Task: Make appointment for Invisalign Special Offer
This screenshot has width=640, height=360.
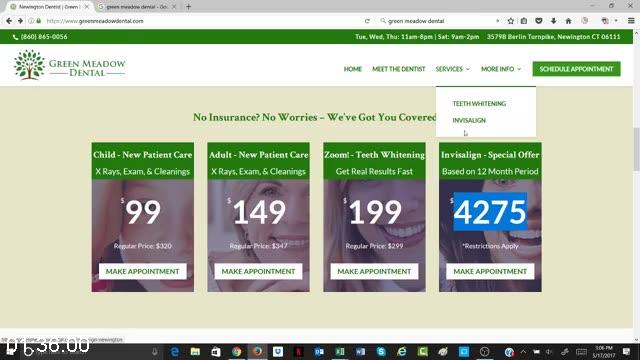Action: tap(490, 271)
